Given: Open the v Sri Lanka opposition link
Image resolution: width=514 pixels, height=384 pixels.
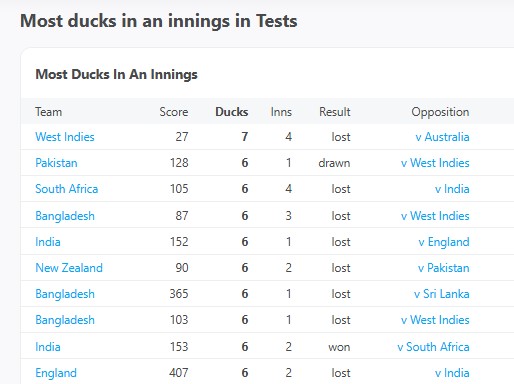Looking at the screenshot, I should tap(442, 294).
